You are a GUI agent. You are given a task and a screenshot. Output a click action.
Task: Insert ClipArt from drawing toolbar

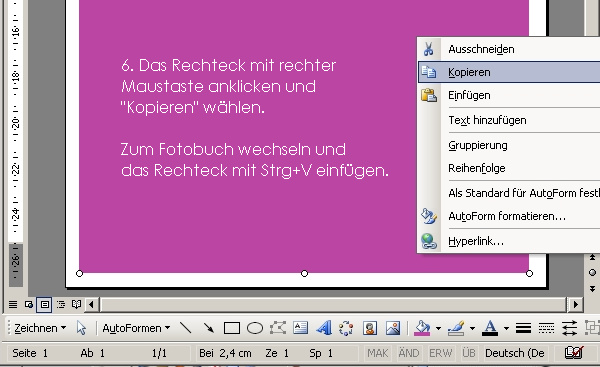pos(370,328)
